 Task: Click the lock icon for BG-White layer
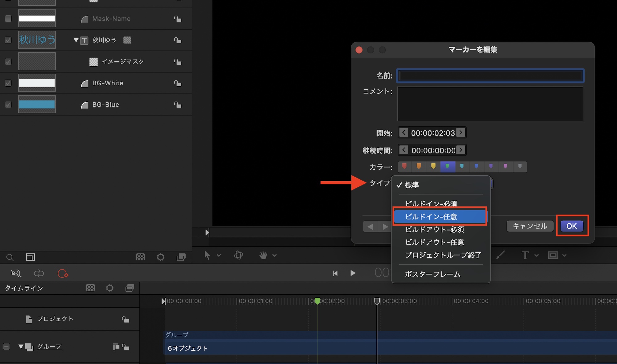(x=178, y=83)
